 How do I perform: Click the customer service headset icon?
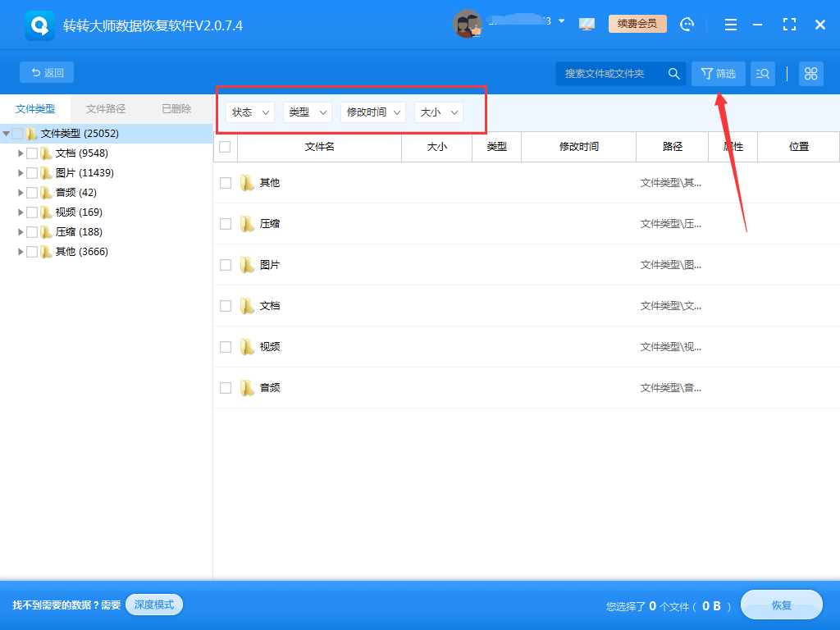point(687,24)
